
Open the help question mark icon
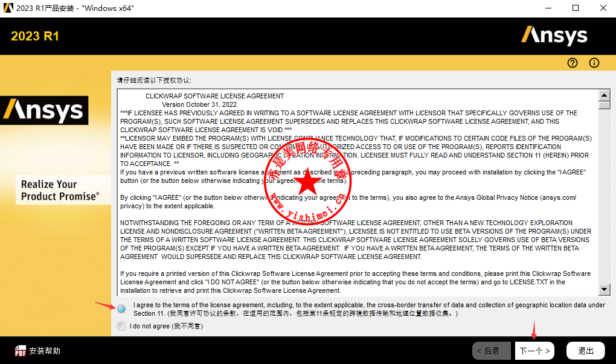click(x=573, y=63)
